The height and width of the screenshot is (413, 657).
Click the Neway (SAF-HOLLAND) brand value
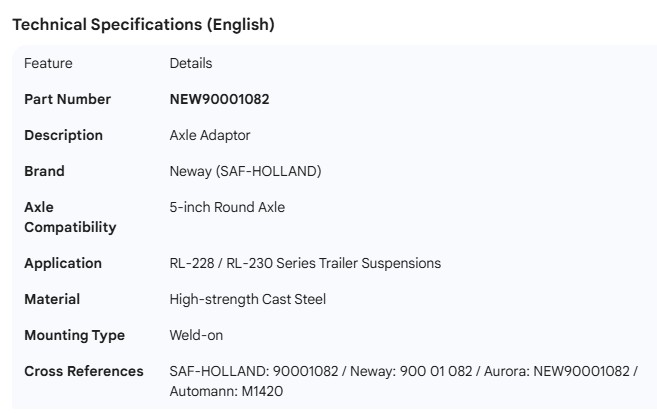(245, 171)
